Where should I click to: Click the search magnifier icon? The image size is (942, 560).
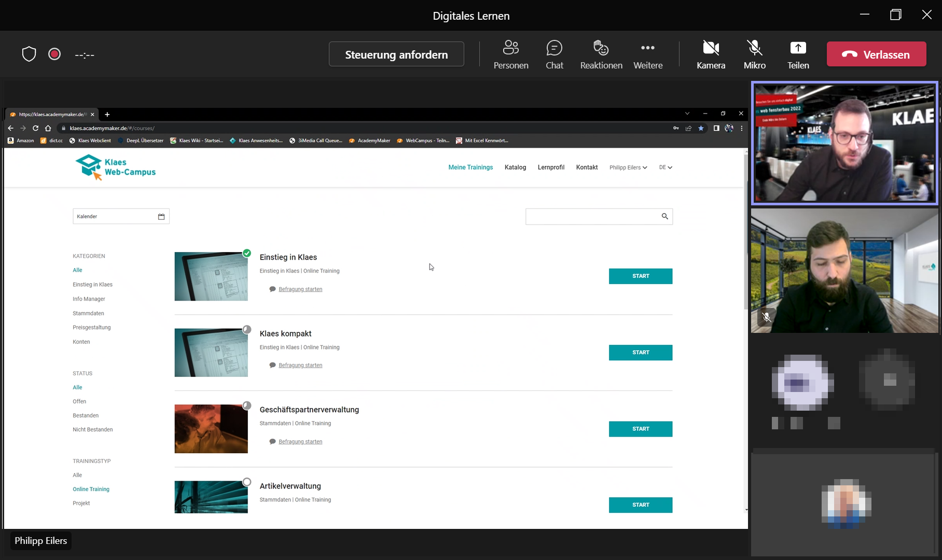664,216
